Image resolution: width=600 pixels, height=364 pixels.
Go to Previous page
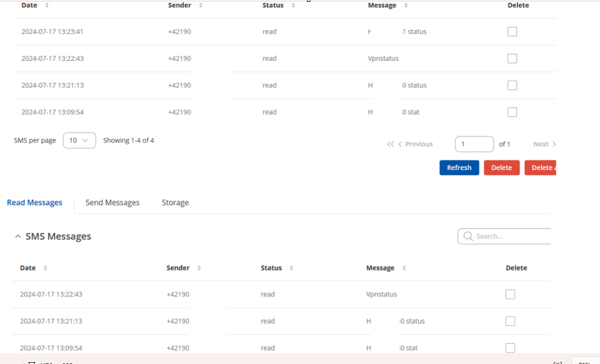point(416,144)
